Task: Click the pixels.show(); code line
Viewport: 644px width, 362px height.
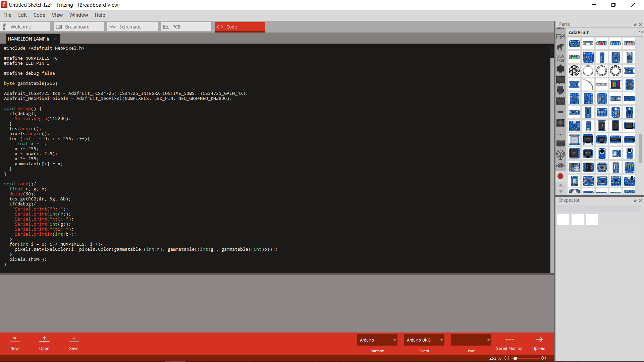Action: [28, 259]
